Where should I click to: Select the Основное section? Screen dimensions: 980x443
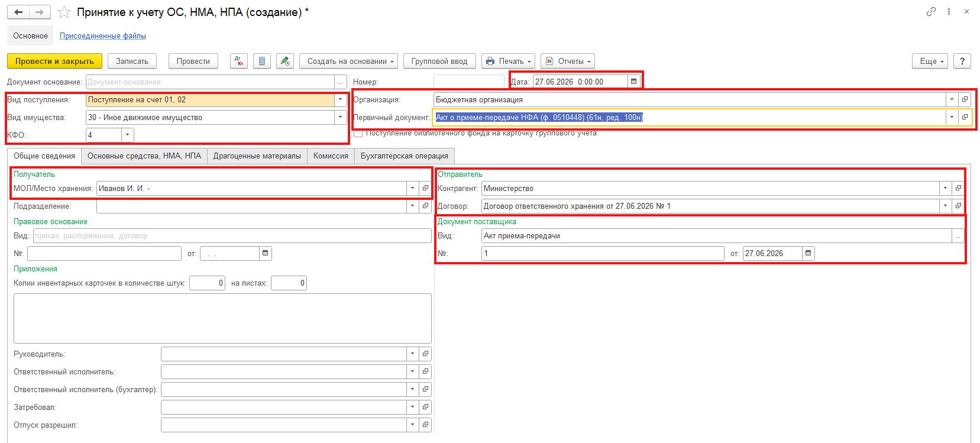coord(30,35)
